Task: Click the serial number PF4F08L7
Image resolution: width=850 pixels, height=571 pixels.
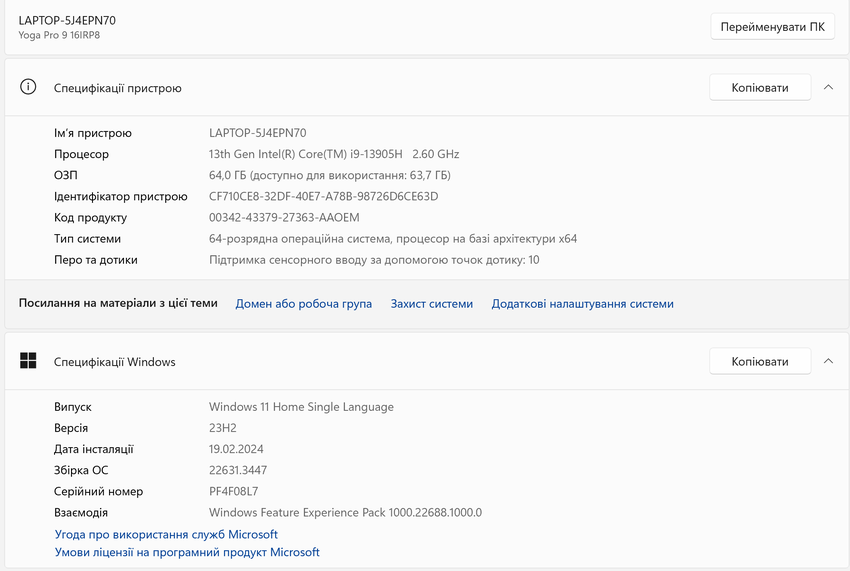Action: (x=233, y=491)
